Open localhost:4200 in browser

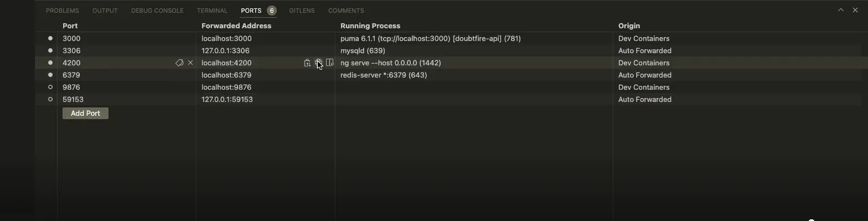click(318, 63)
